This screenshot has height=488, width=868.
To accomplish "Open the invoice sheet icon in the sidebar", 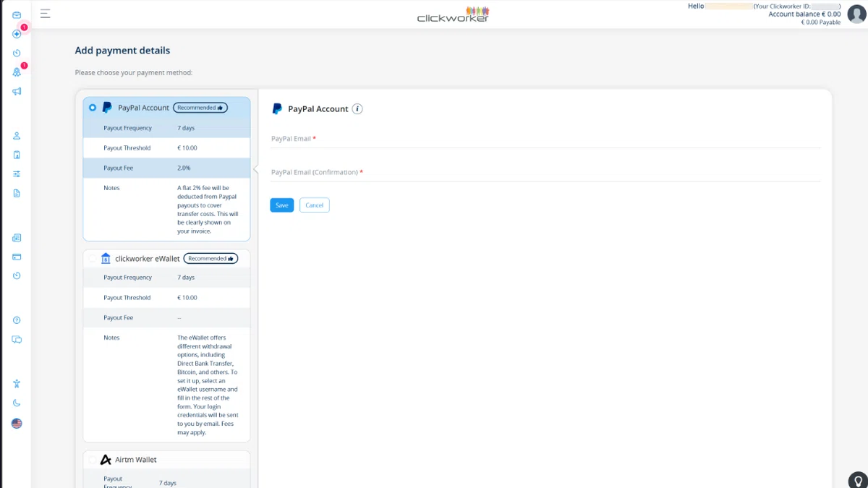I will click(17, 238).
